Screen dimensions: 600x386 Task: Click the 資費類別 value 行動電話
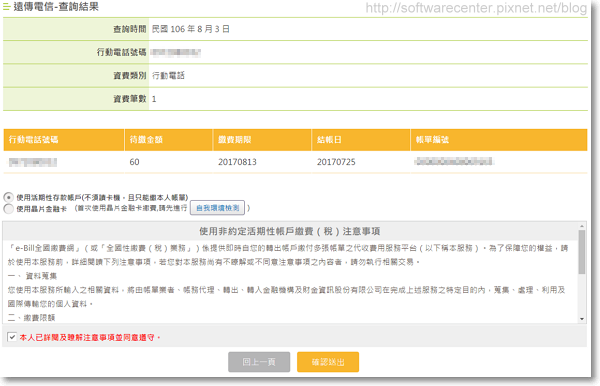click(x=168, y=76)
